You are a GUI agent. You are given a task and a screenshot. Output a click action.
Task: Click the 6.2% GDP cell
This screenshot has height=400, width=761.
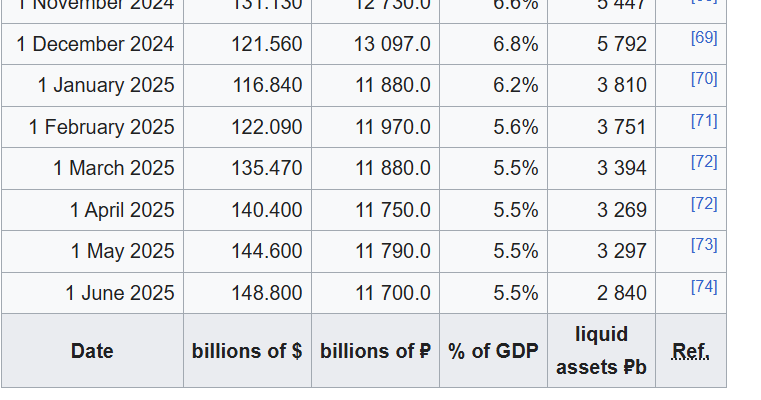(515, 86)
